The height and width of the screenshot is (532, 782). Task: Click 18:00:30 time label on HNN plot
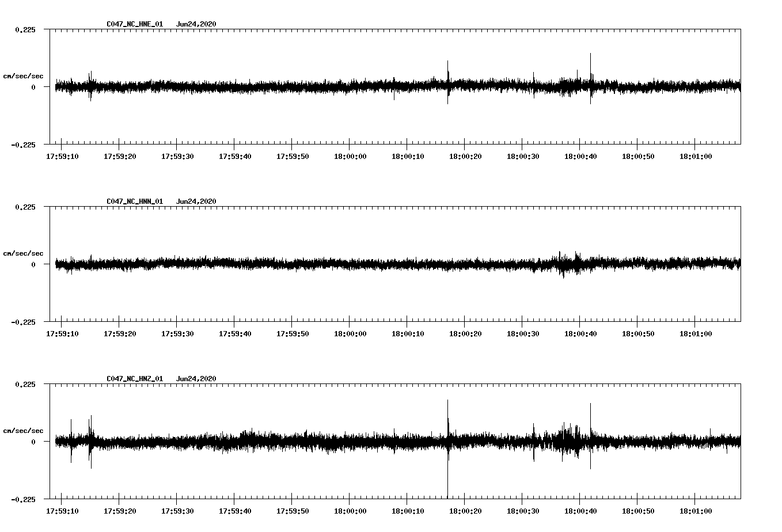(x=523, y=334)
